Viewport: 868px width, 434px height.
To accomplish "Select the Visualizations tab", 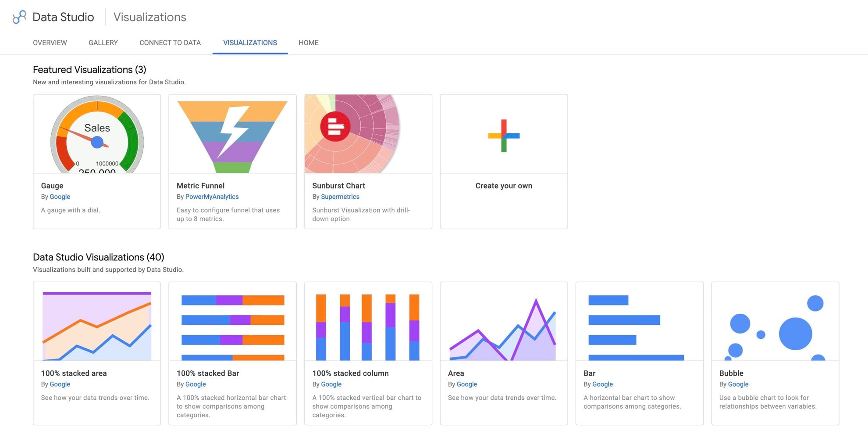I will (250, 43).
